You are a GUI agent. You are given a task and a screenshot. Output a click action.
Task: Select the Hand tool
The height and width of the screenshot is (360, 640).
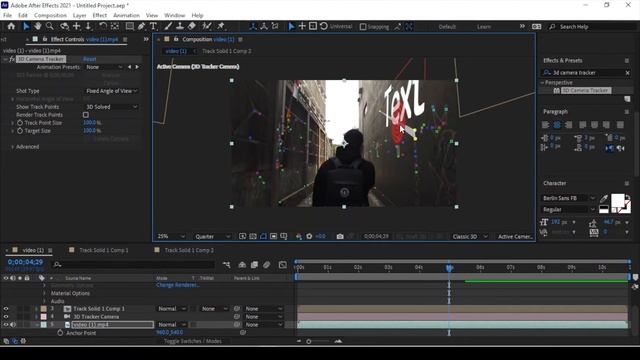pos(38,26)
